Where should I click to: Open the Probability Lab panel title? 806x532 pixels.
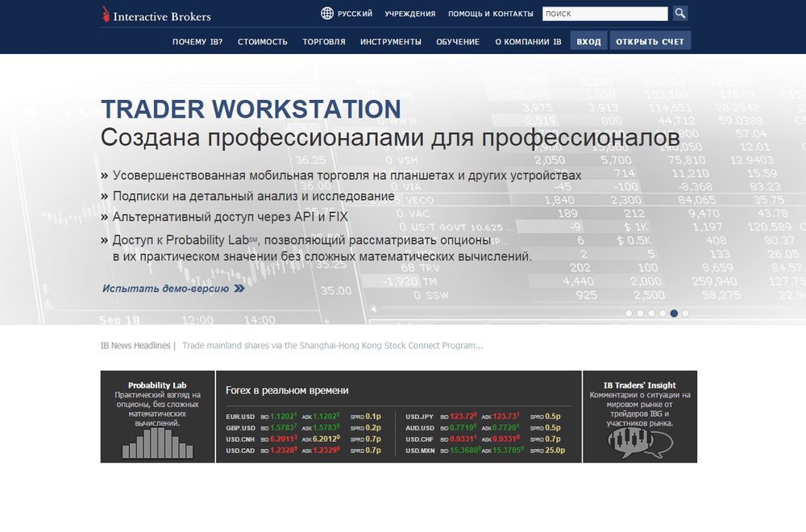coord(157,385)
